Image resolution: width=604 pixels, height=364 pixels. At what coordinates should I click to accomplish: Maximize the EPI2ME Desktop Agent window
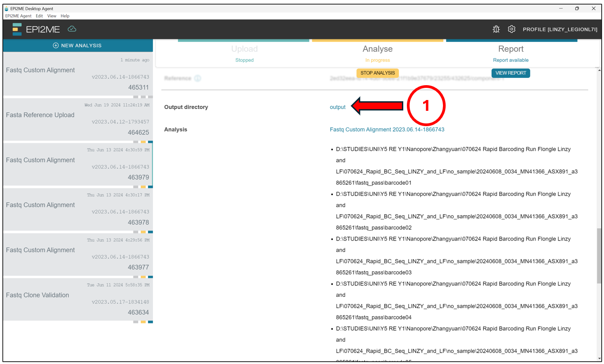pos(577,9)
